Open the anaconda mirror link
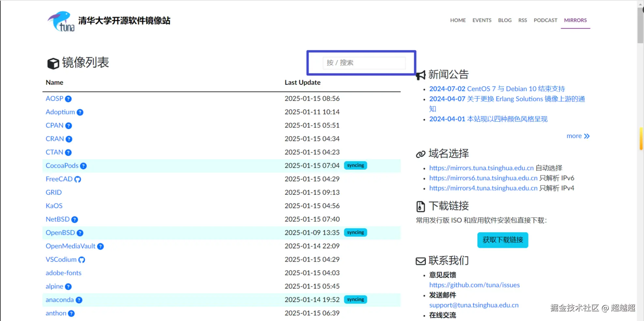This screenshot has height=321, width=644. pyautogui.click(x=60, y=300)
